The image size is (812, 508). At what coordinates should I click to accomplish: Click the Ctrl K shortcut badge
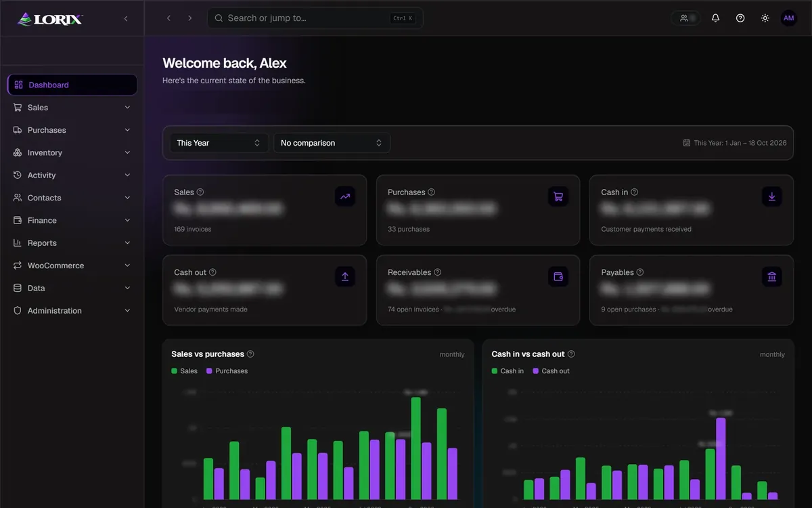point(402,18)
